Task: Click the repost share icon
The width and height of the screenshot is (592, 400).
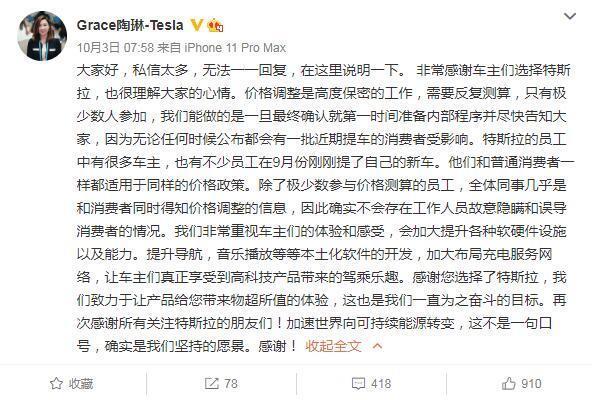Action: pyautogui.click(x=211, y=383)
